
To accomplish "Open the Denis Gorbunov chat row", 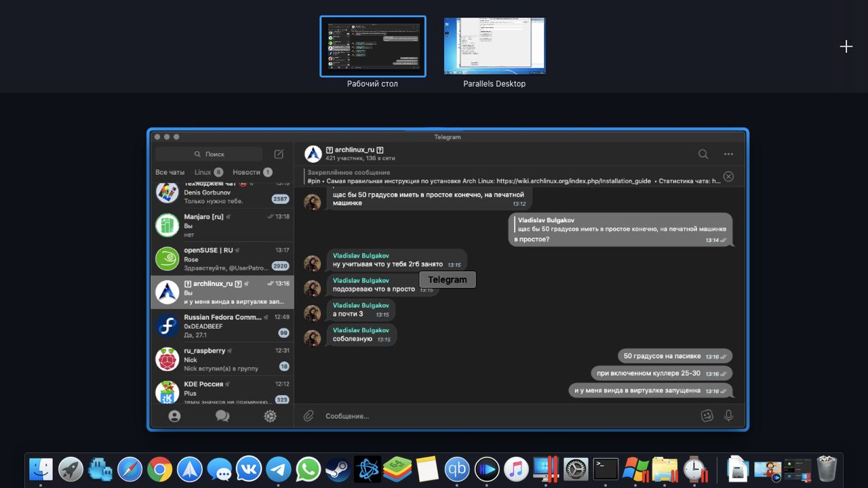I will 222,195.
